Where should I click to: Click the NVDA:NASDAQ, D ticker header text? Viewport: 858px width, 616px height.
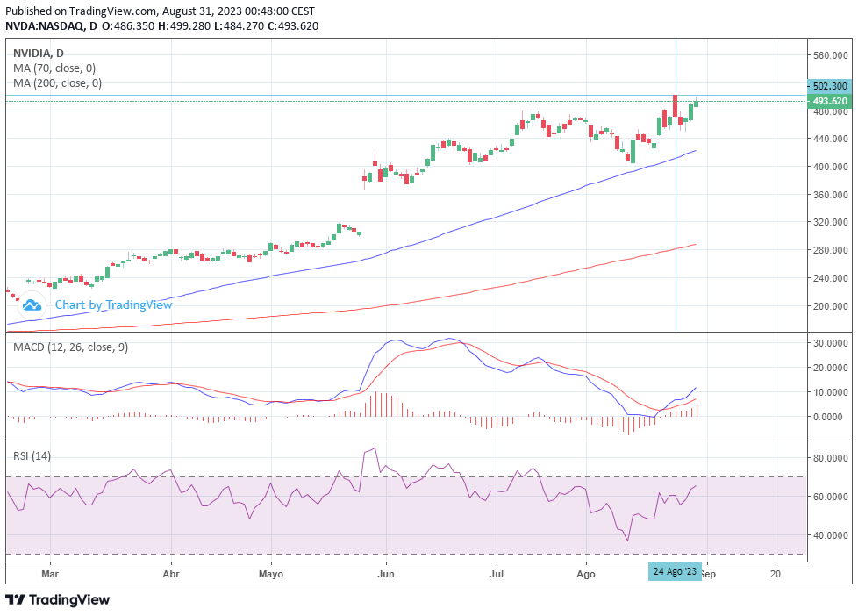point(52,26)
